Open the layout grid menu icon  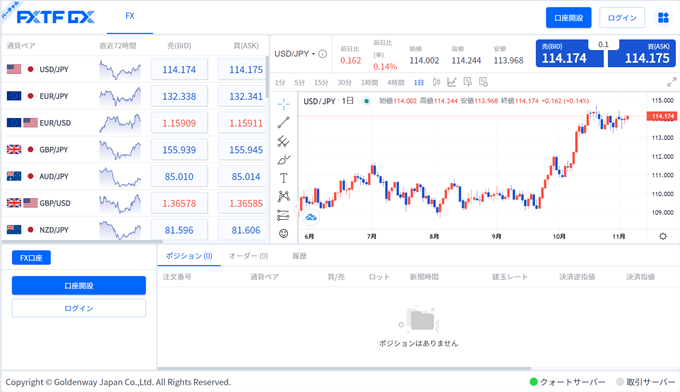click(x=664, y=18)
